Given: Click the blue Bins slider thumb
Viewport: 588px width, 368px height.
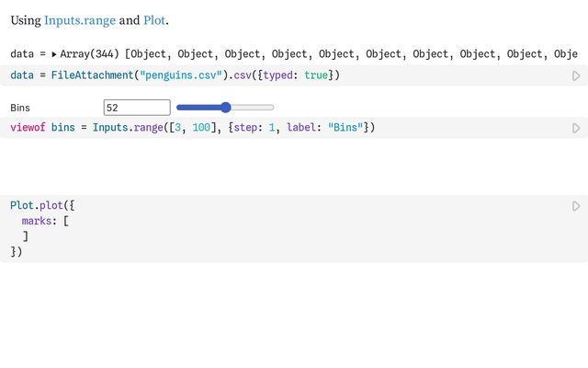Looking at the screenshot, I should pos(226,108).
